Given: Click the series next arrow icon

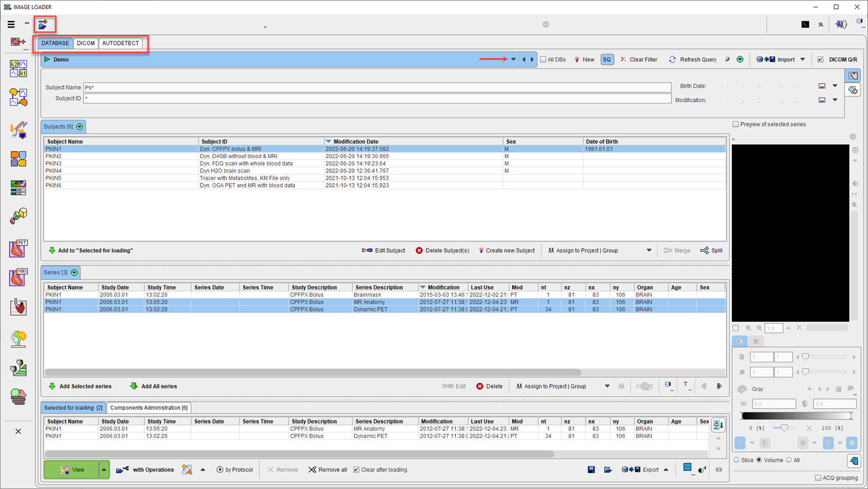Looking at the screenshot, I should click(719, 387).
